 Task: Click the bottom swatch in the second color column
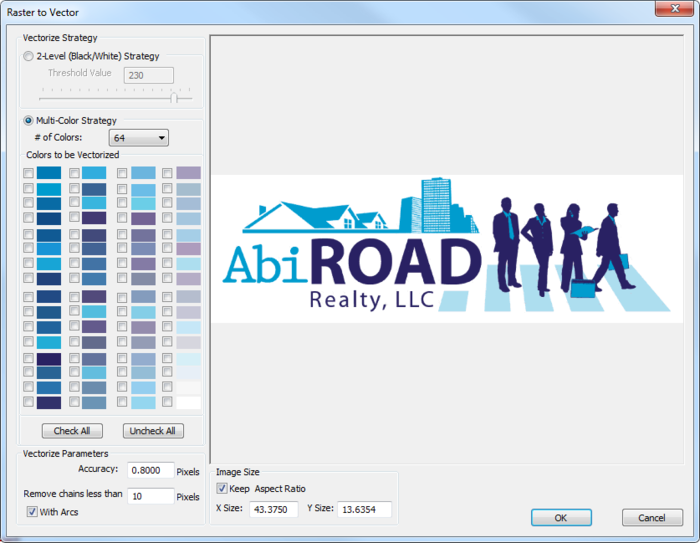tap(94, 403)
